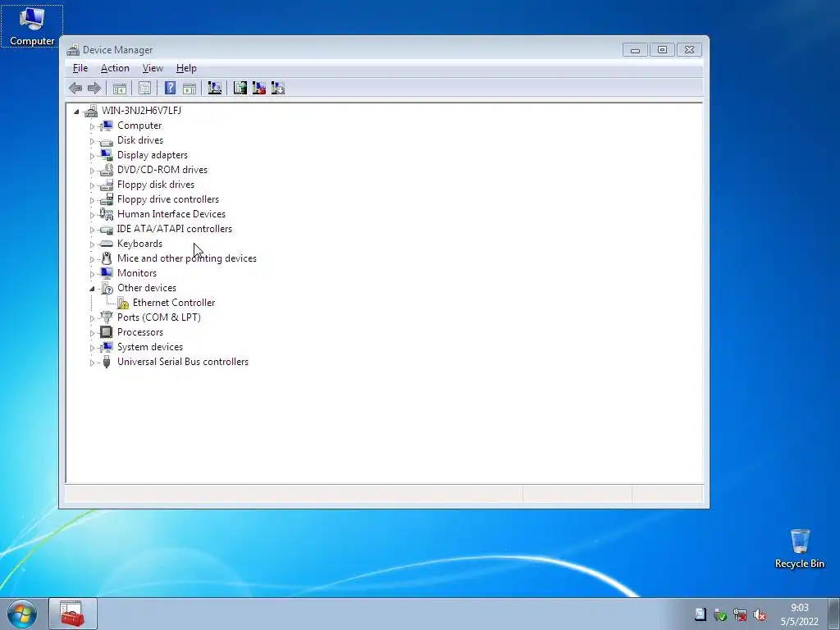Image resolution: width=840 pixels, height=630 pixels.
Task: Click the Floppy drive controllers icon
Action: 107,199
